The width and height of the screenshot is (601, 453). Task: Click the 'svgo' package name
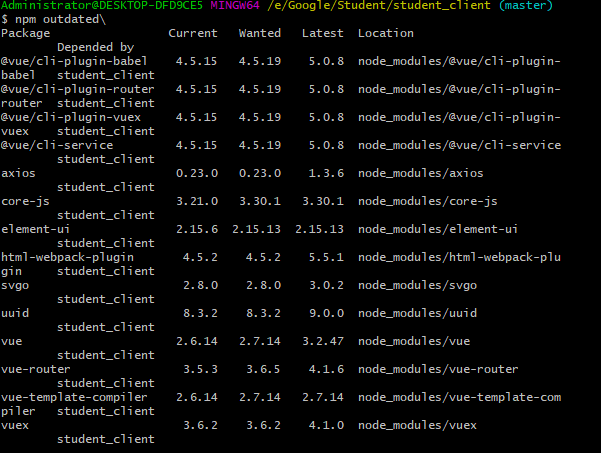coord(15,286)
